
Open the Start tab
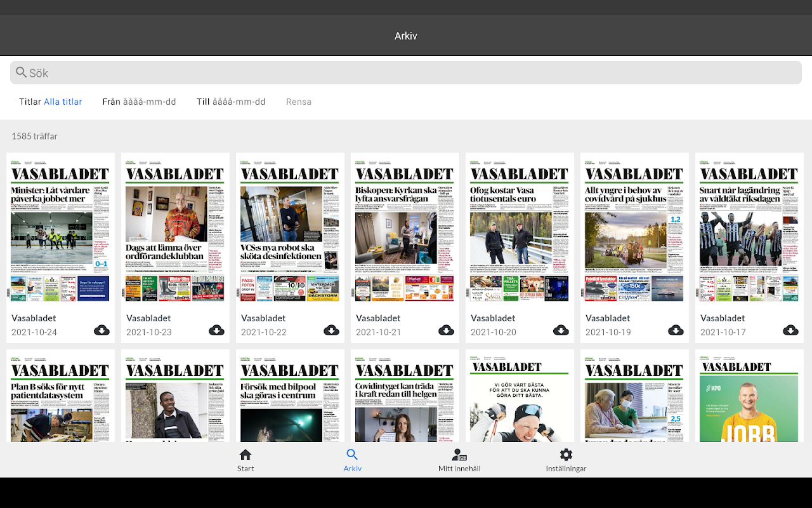(x=246, y=460)
